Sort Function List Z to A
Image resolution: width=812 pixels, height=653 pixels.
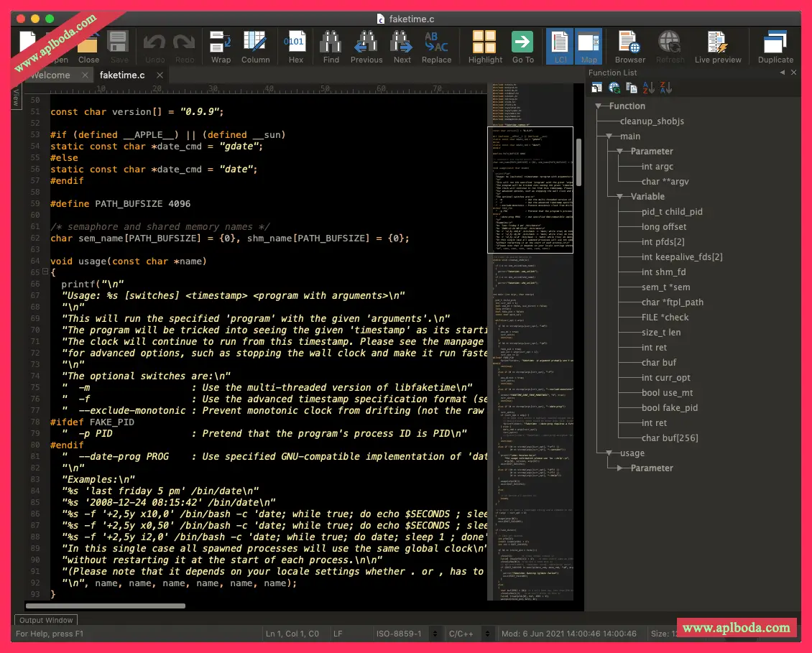[666, 88]
